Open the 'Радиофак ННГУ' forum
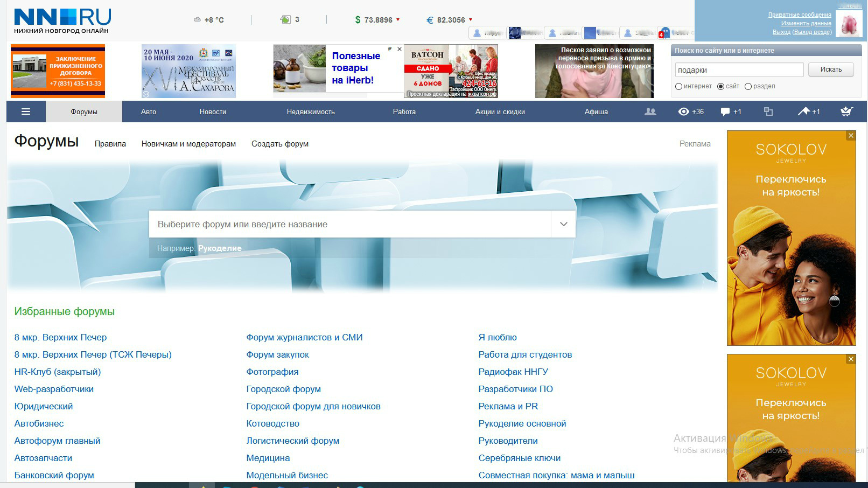 pos(513,372)
